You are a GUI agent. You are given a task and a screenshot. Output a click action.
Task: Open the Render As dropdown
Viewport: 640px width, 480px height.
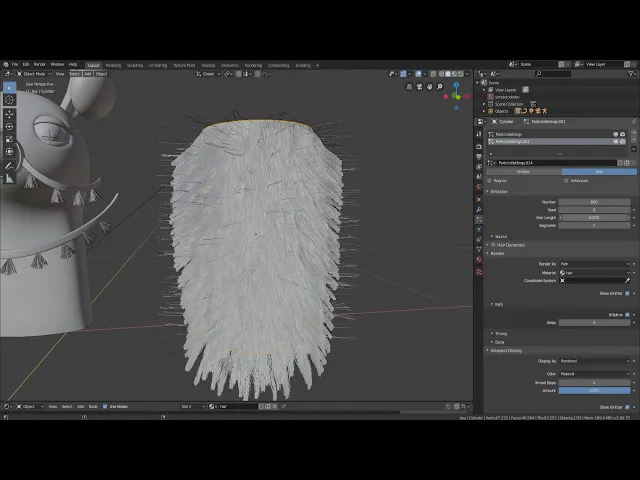point(595,264)
